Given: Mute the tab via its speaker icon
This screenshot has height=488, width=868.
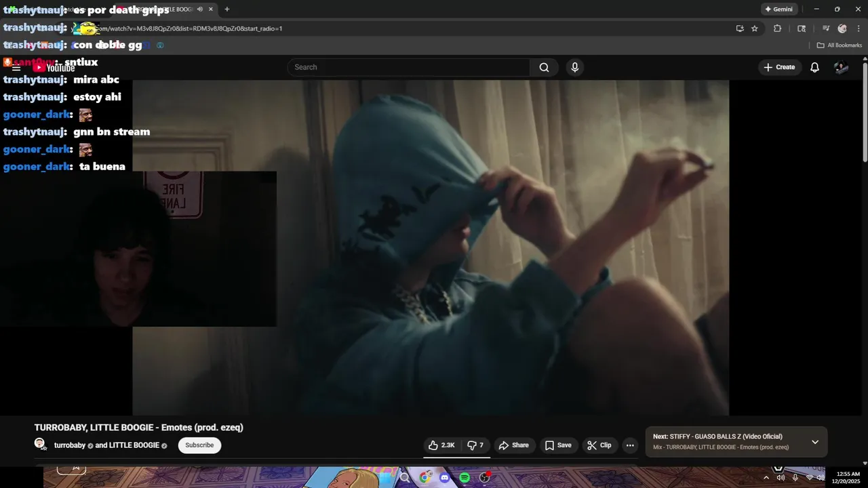Looking at the screenshot, I should coord(200,9).
